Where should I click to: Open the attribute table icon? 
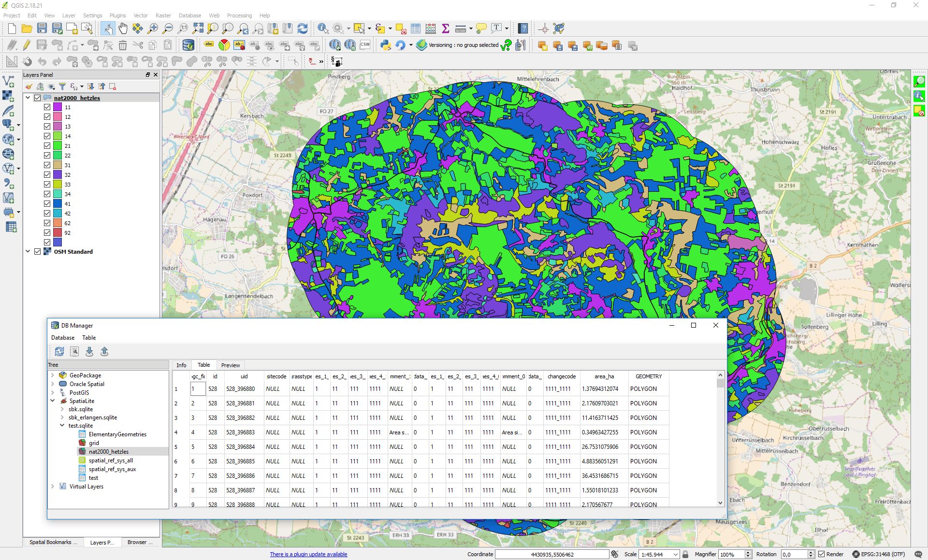point(415,29)
